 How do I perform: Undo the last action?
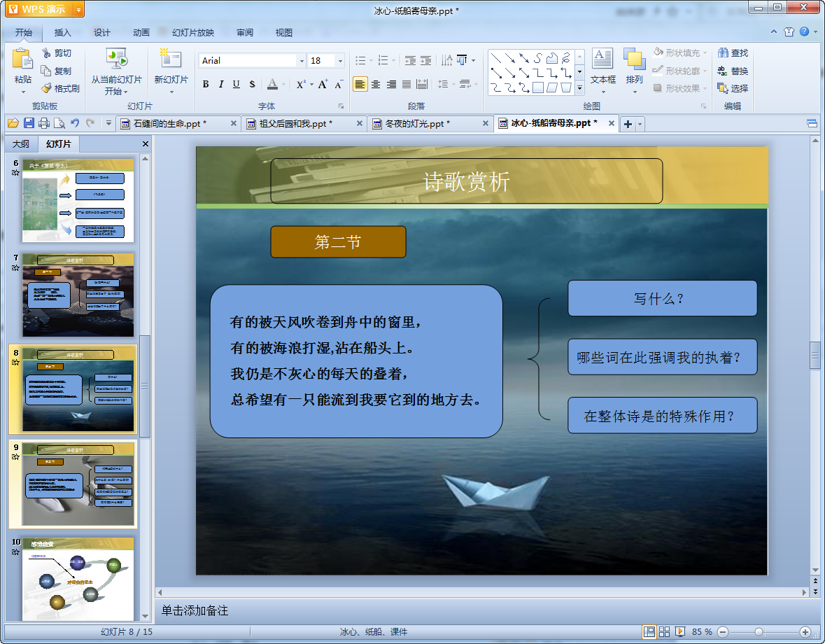(75, 123)
